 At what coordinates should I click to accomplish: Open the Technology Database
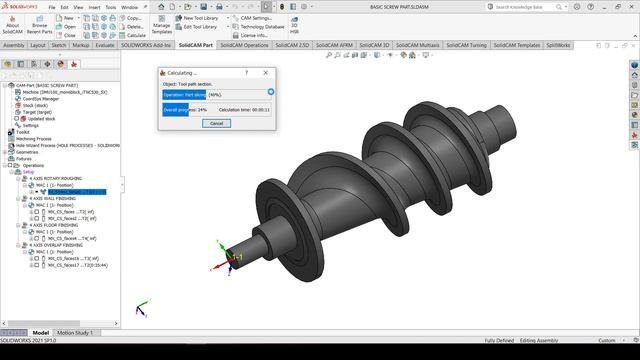click(258, 27)
